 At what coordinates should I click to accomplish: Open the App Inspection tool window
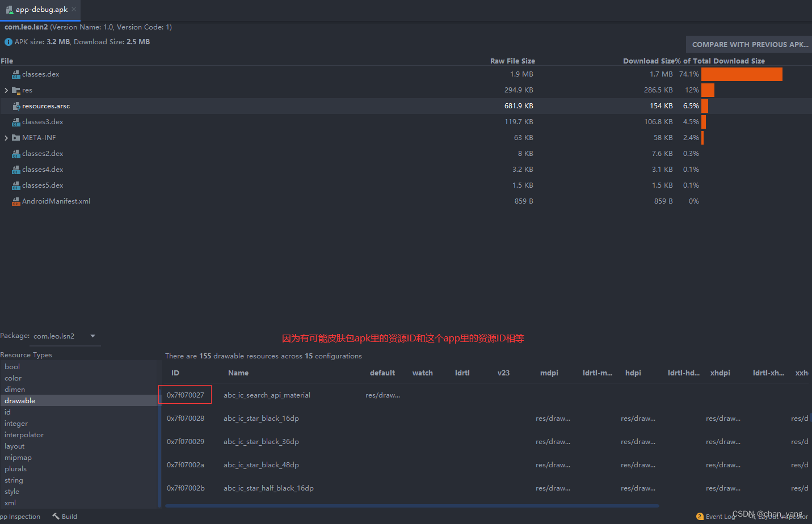pos(20,516)
